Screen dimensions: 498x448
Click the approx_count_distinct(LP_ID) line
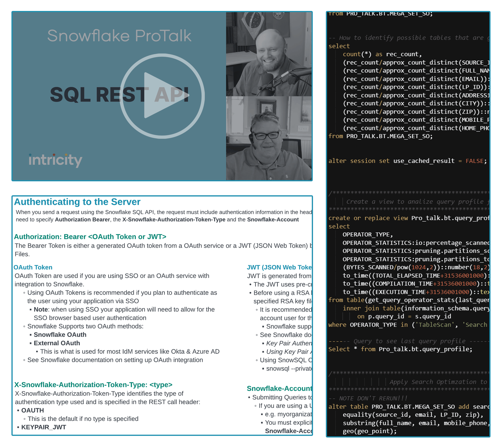(416, 87)
